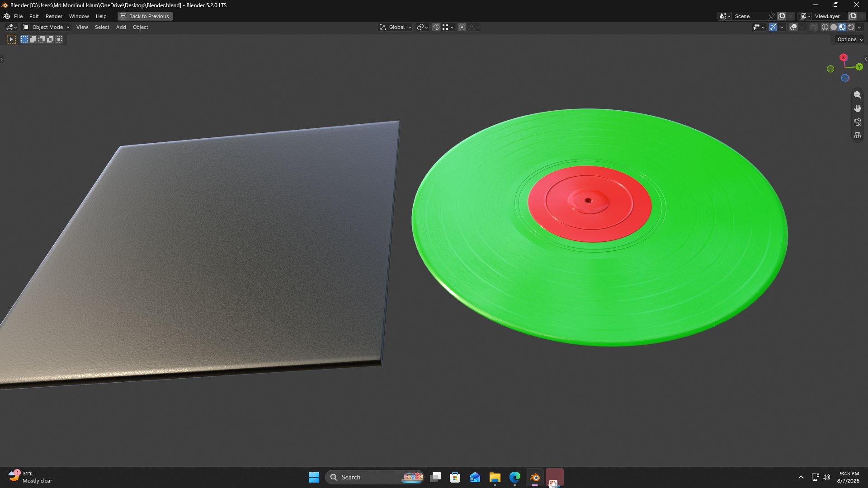
Task: Open the Object menu
Action: [140, 28]
